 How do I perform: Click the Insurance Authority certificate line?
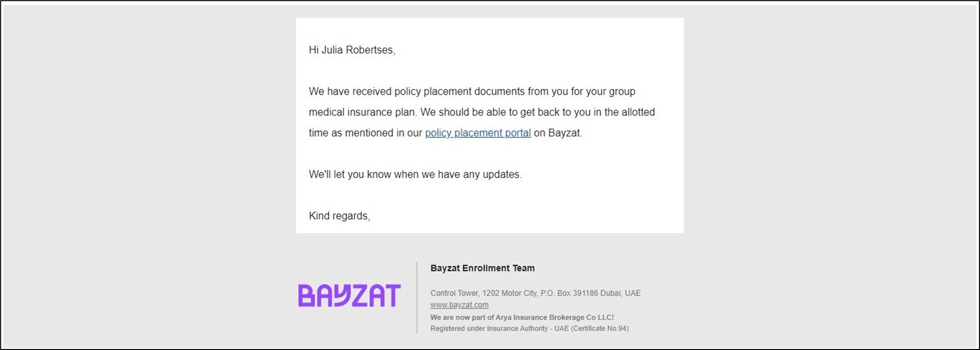point(530,328)
